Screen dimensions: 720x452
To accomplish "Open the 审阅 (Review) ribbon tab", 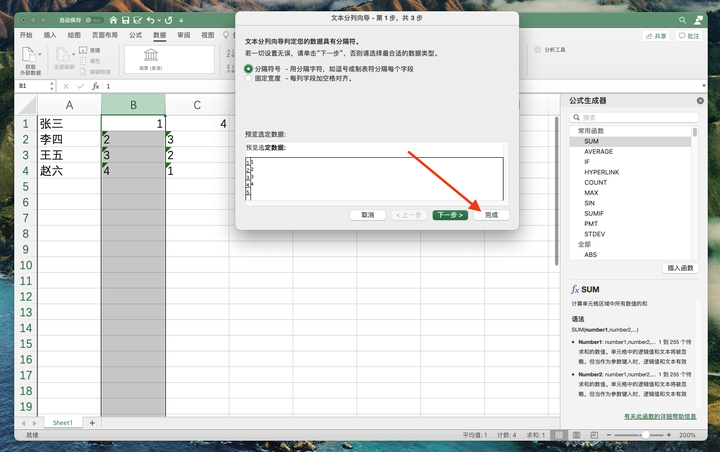I will [x=183, y=35].
